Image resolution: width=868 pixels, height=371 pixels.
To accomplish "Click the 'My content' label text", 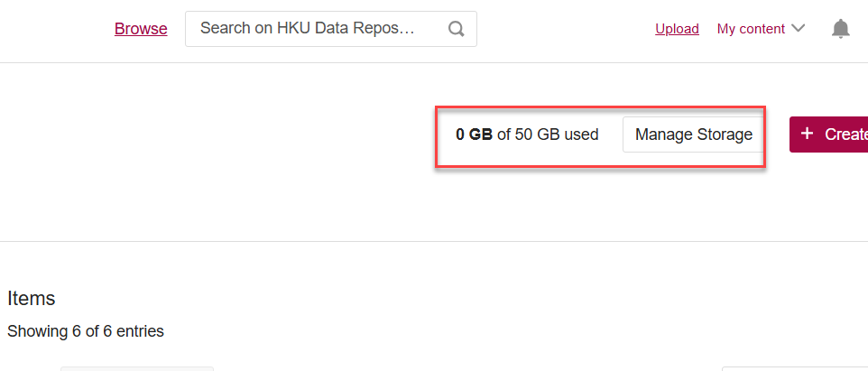I will (751, 29).
